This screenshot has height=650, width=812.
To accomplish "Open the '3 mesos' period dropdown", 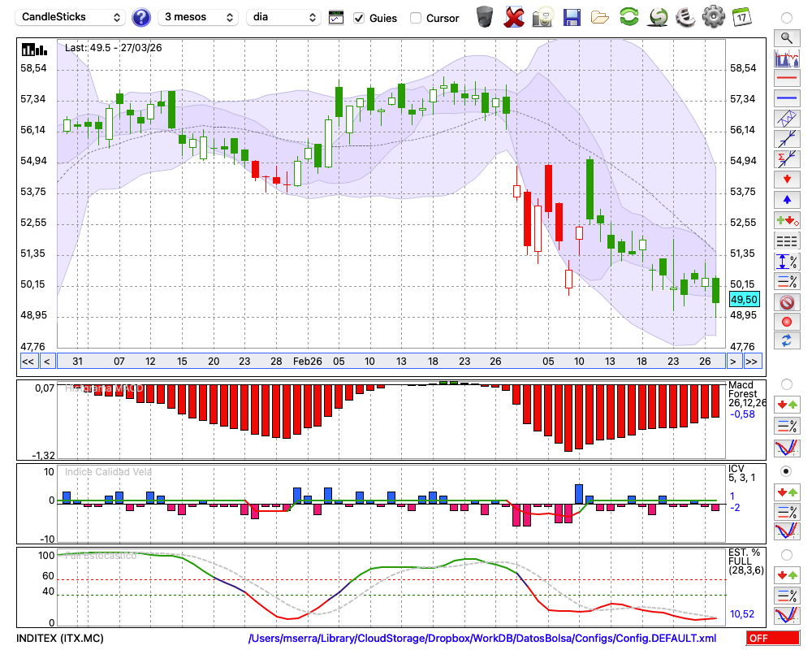I will (x=197, y=17).
